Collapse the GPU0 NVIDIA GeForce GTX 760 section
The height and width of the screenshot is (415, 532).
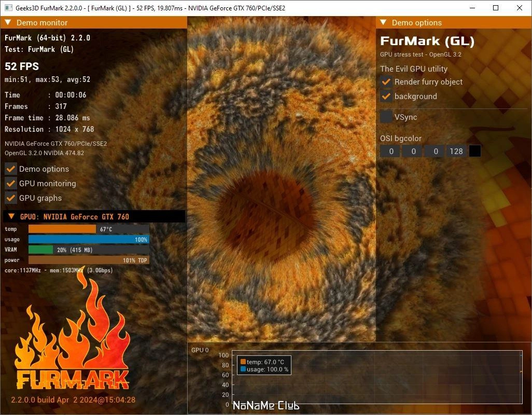[x=11, y=216]
